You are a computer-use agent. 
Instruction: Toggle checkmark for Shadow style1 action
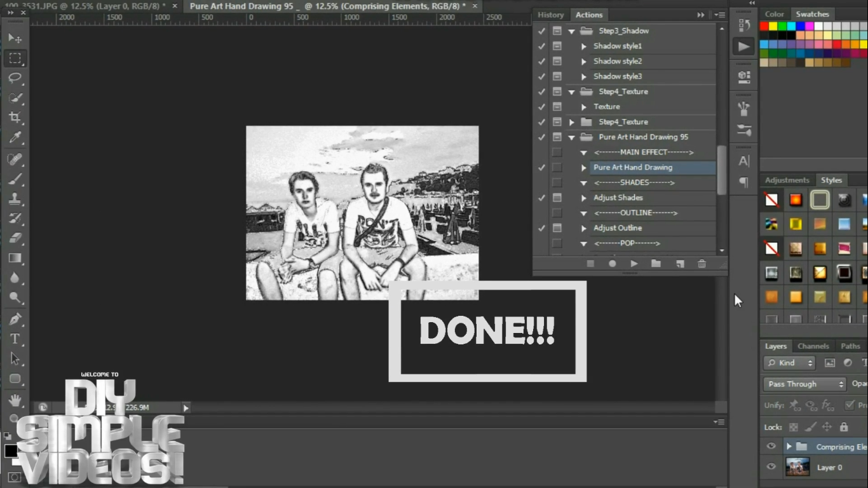point(541,46)
